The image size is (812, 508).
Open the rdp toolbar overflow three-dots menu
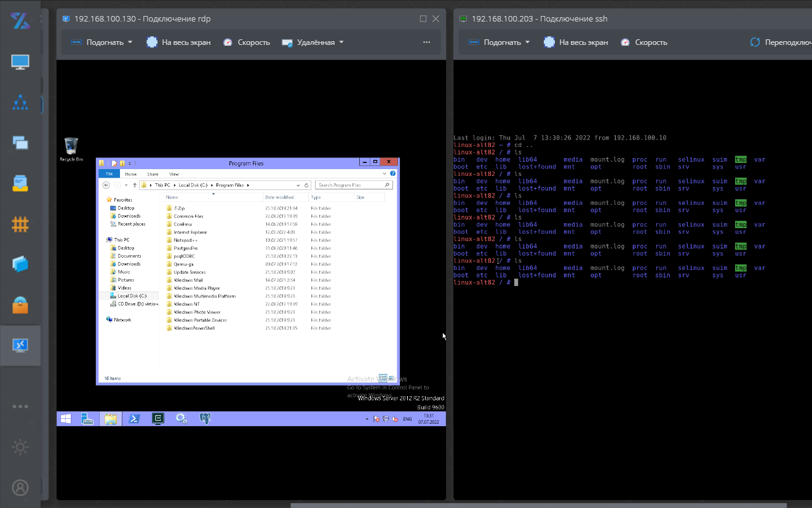point(427,42)
